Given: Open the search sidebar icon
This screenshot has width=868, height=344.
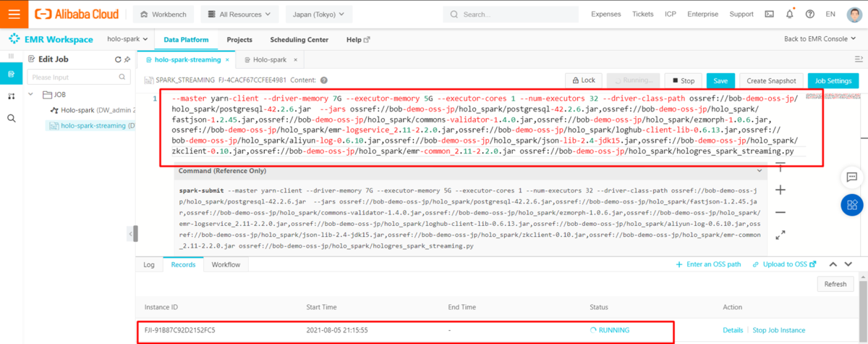Looking at the screenshot, I should [11, 117].
